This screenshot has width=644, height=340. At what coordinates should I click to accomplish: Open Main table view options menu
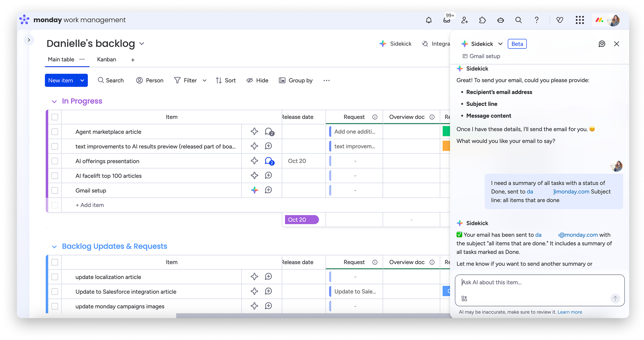coord(82,59)
